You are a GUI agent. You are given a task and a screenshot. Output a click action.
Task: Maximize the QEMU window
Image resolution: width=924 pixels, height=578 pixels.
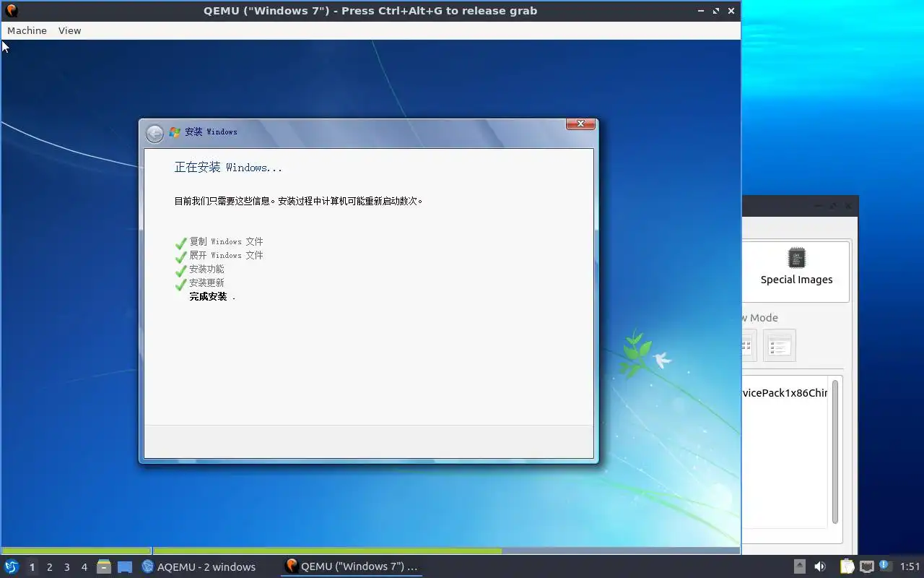[716, 11]
